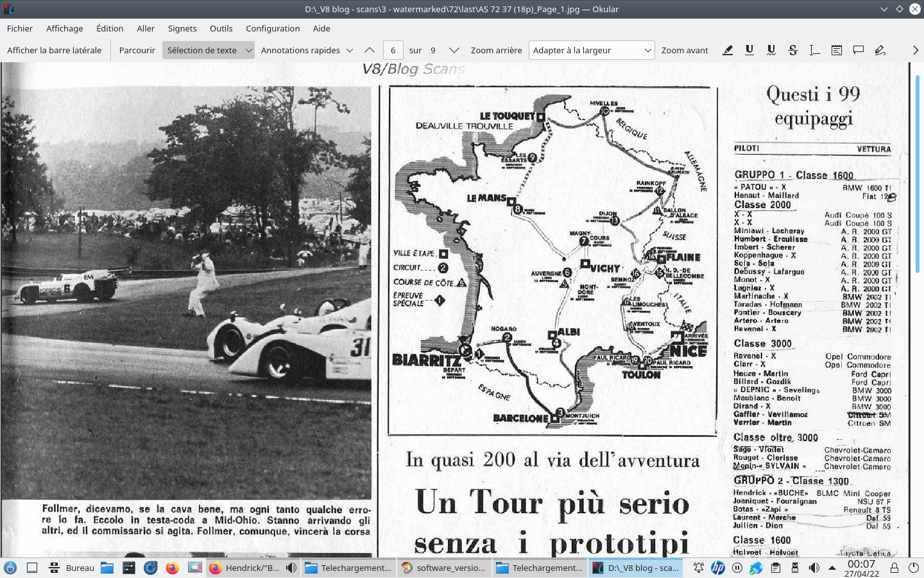Open the Édition menu
The image size is (924, 578).
pyautogui.click(x=110, y=28)
